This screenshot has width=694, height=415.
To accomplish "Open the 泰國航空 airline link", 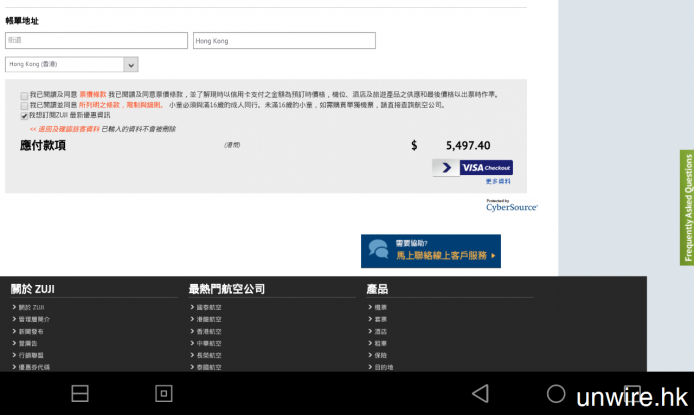I will pyautogui.click(x=209, y=367).
